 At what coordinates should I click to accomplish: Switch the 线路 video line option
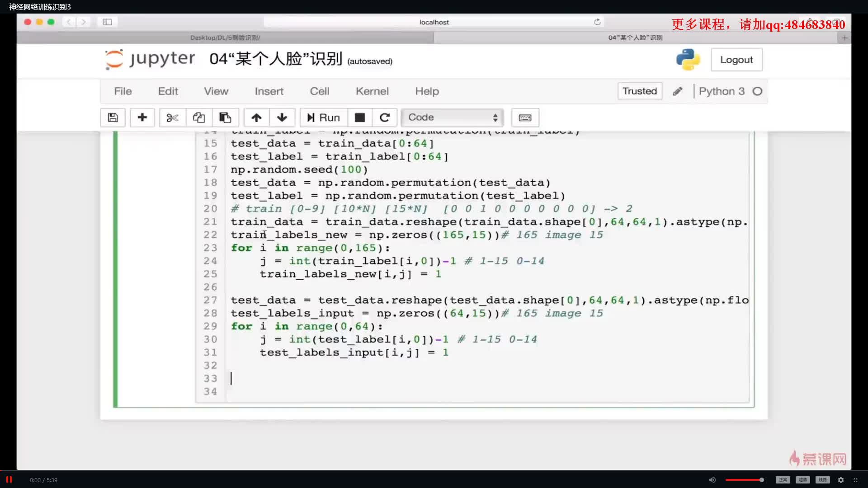point(822,480)
